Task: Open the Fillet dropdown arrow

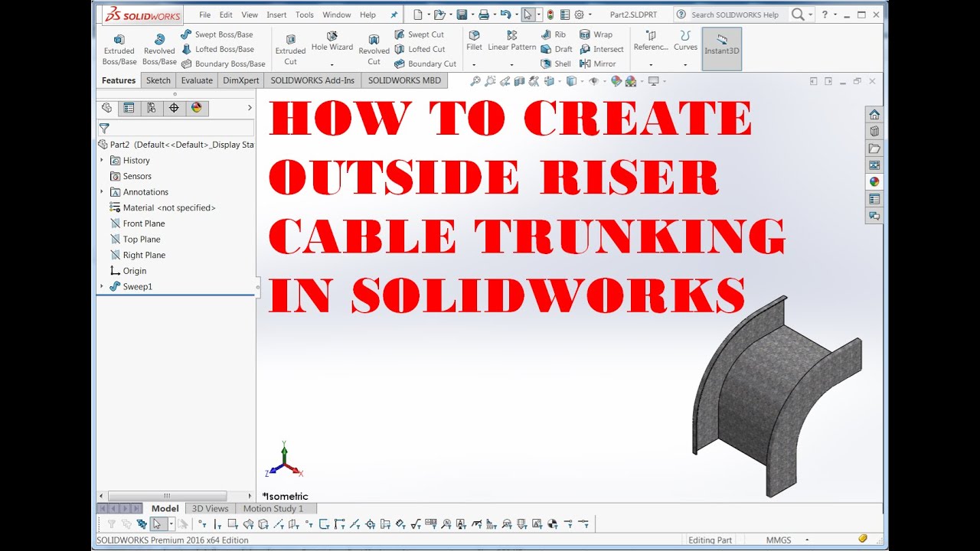Action: click(x=474, y=64)
